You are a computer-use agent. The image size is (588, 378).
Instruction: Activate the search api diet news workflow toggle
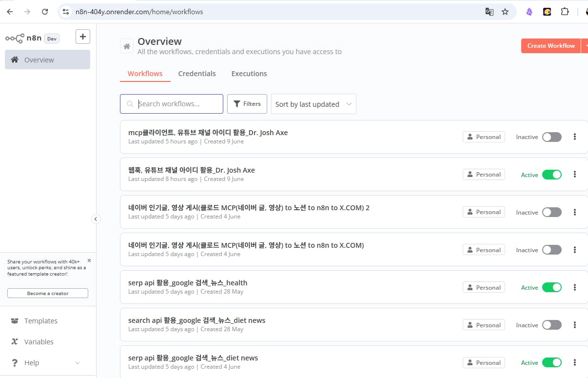552,325
